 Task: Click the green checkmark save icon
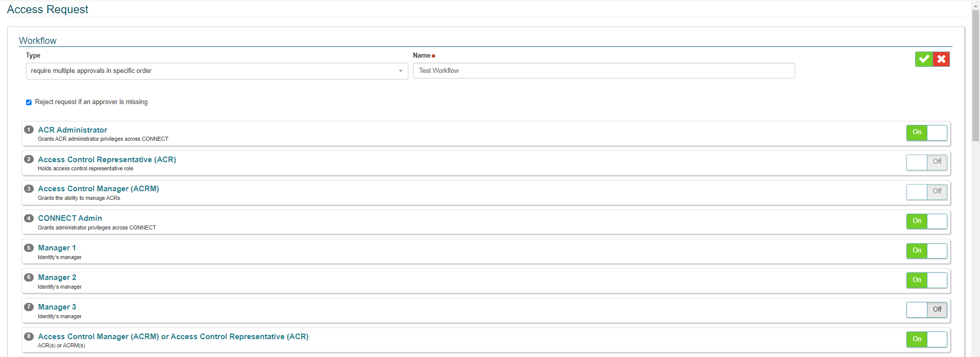pos(924,59)
